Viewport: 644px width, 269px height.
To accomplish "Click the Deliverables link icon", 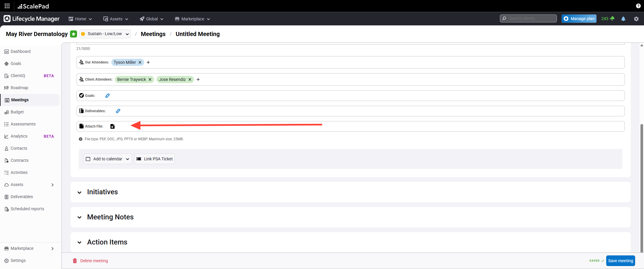I will click(x=118, y=111).
